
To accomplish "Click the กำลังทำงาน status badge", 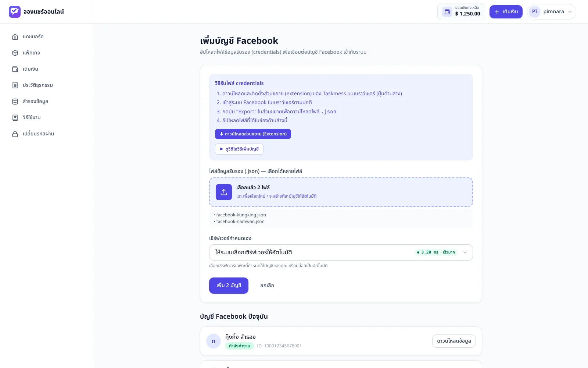I will [x=240, y=346].
